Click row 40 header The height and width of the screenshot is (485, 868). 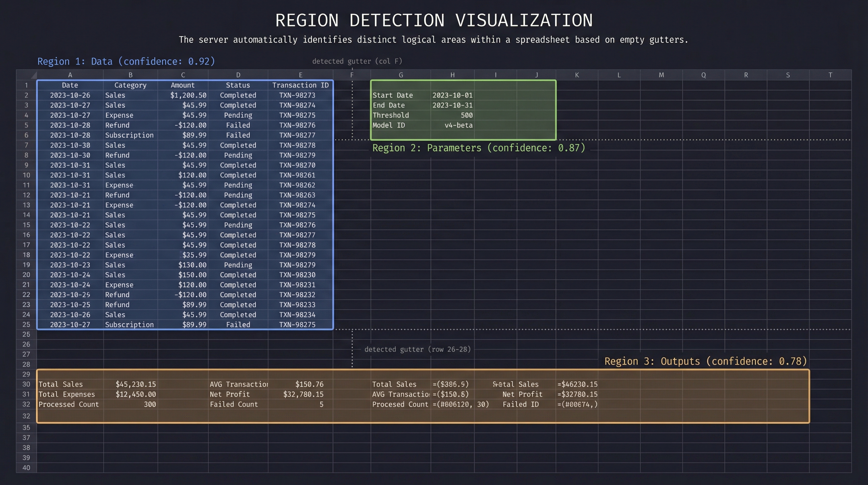(26, 468)
